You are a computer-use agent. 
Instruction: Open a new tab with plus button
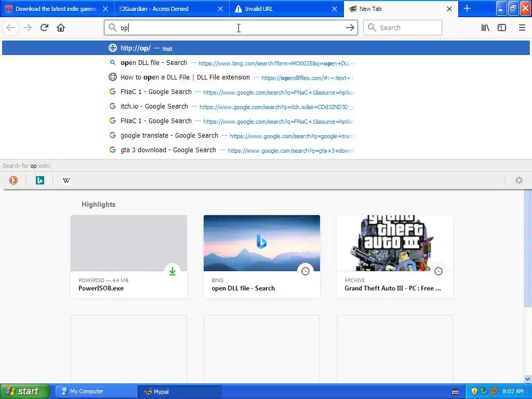click(x=467, y=8)
